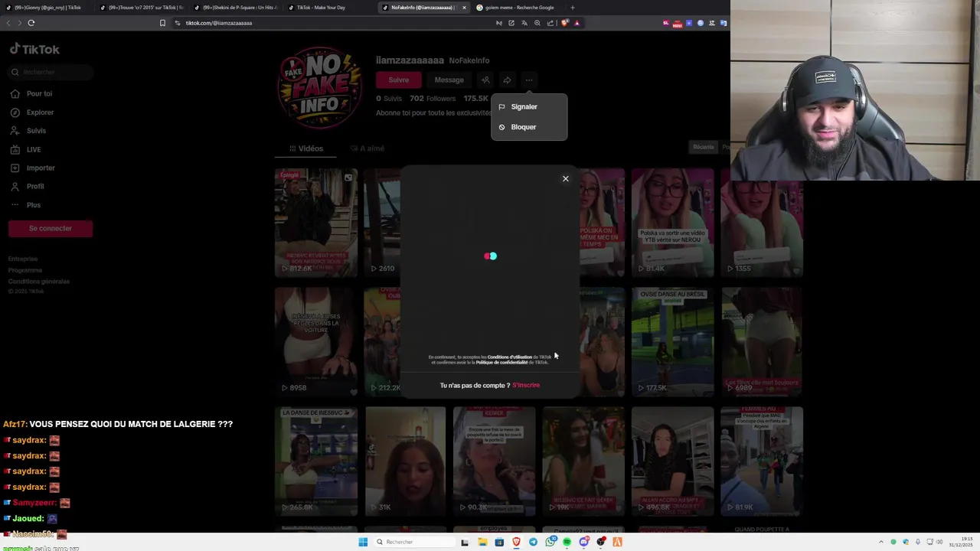Click browser back arrow
980x551 pixels.
(x=8, y=23)
